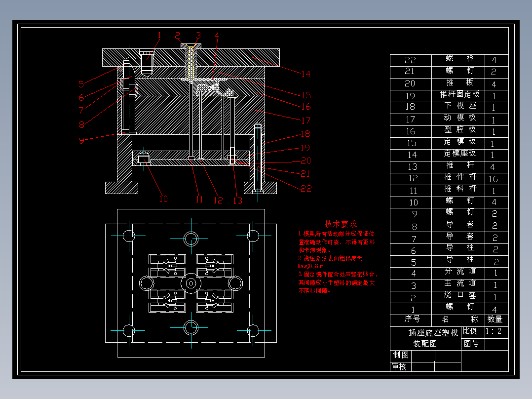Click the 插座底座塑模 title block text
Image resolution: width=532 pixels, height=399 pixels.
433,333
